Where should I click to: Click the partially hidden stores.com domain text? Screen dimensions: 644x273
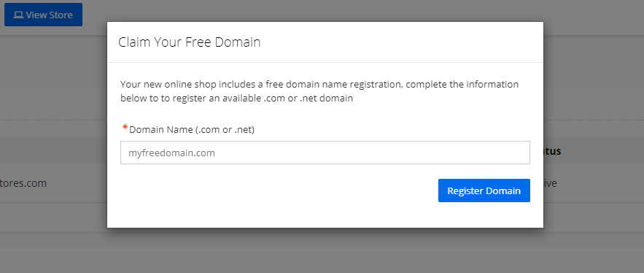pyautogui.click(x=23, y=183)
